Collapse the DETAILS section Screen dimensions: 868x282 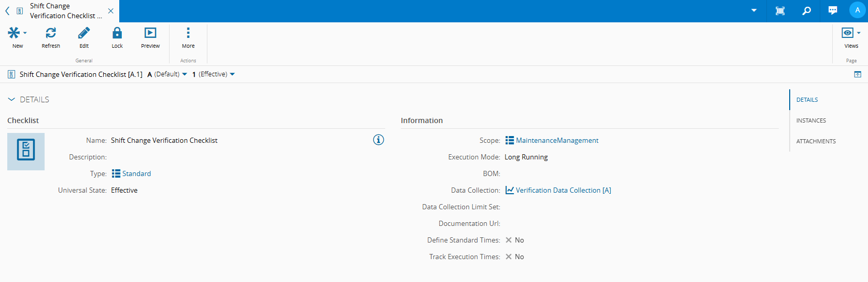point(11,99)
